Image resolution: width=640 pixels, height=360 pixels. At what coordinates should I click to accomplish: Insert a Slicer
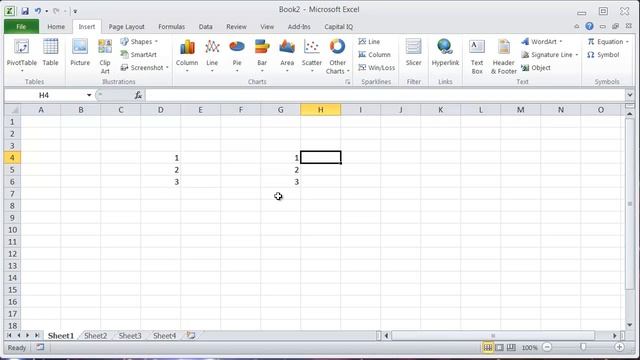click(413, 53)
